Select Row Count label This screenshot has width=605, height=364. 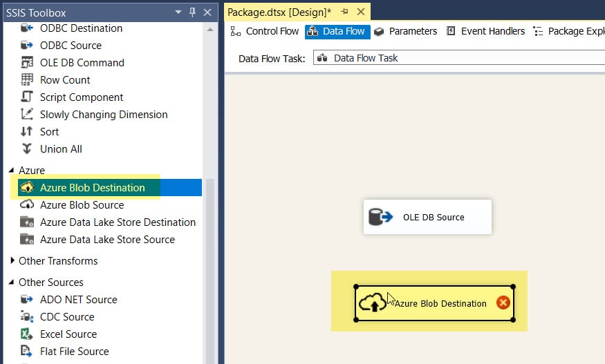[x=65, y=80]
